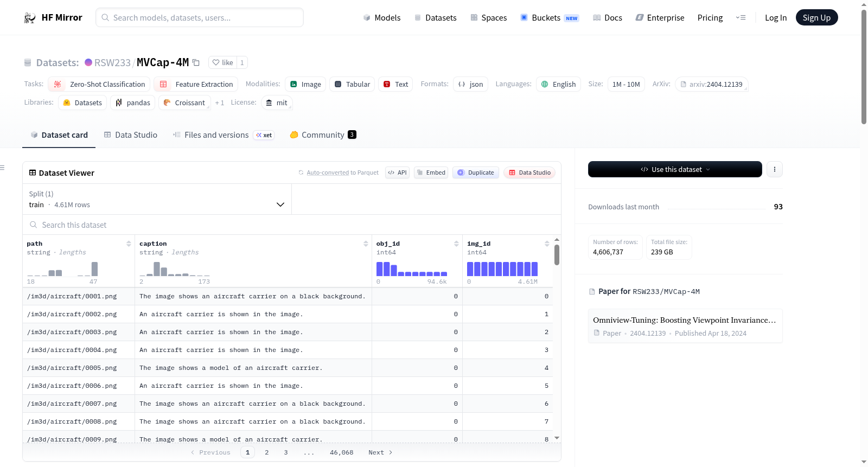Screen dimensions: 868x467
Task: Open the Dataset card tab
Action: click(x=59, y=135)
